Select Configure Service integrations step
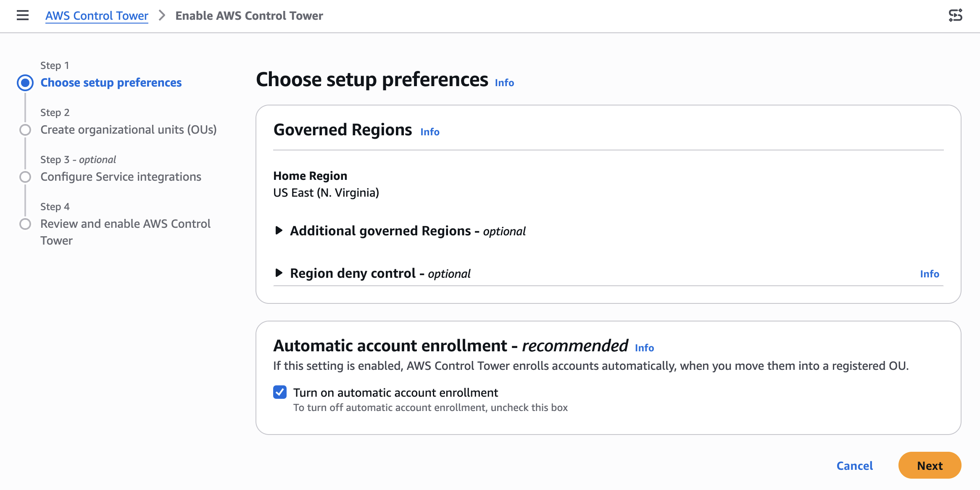The height and width of the screenshot is (490, 980). tap(121, 177)
